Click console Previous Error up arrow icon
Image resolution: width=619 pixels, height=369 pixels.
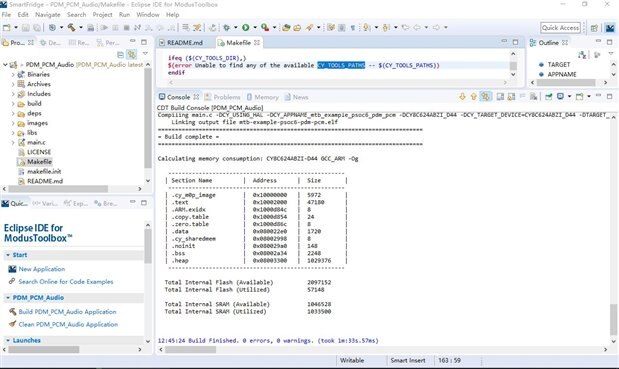[x=473, y=97]
